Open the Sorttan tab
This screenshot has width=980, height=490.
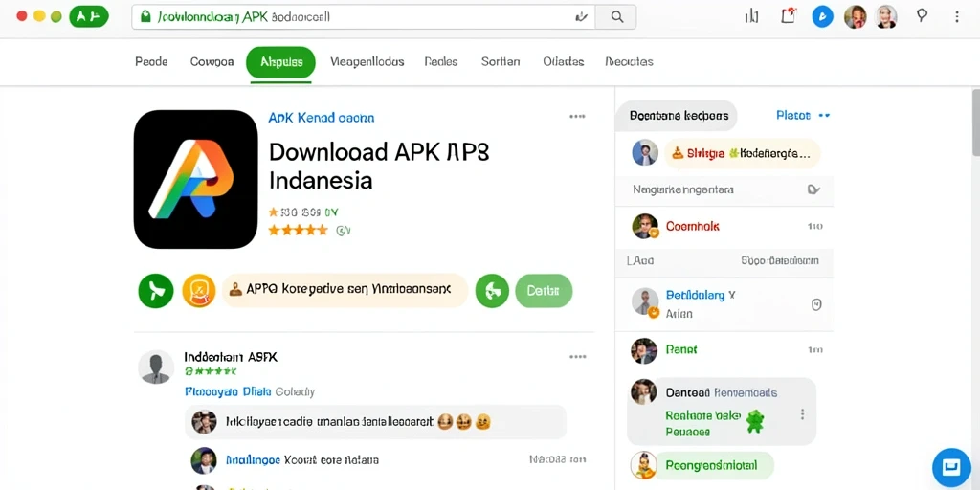pos(501,61)
